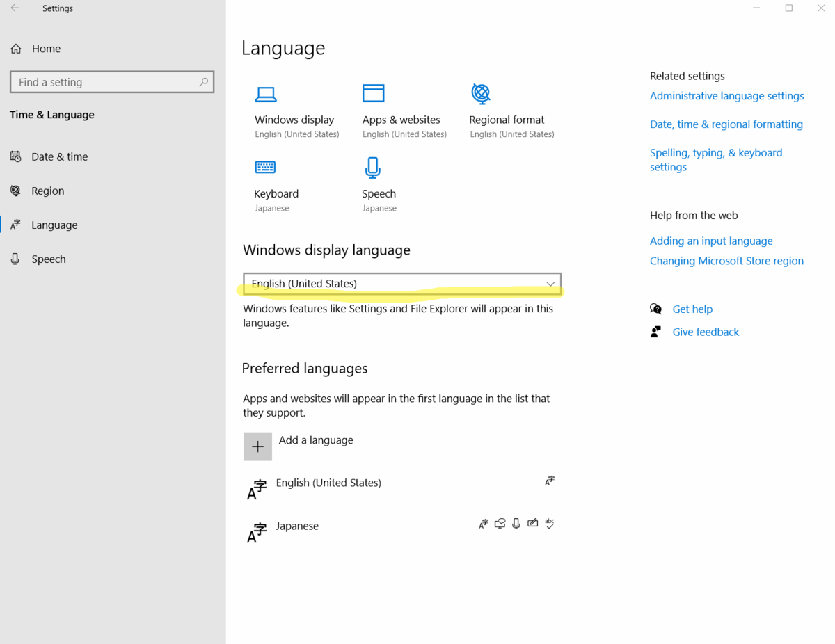Click the Windows display tile label
This screenshot has height=644, width=835.
[294, 120]
